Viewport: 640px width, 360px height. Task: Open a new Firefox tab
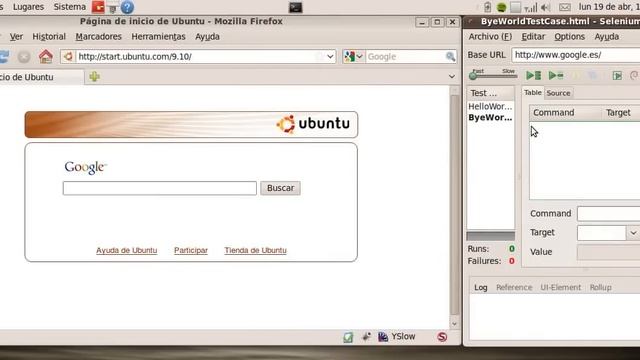pos(94,76)
